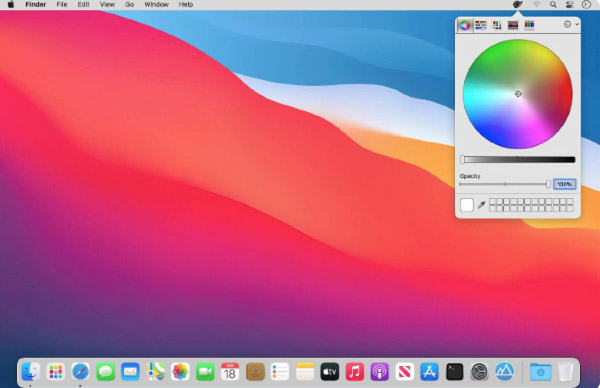600x388 pixels.
Task: Launch FaceTime from the Dock
Action: point(205,372)
